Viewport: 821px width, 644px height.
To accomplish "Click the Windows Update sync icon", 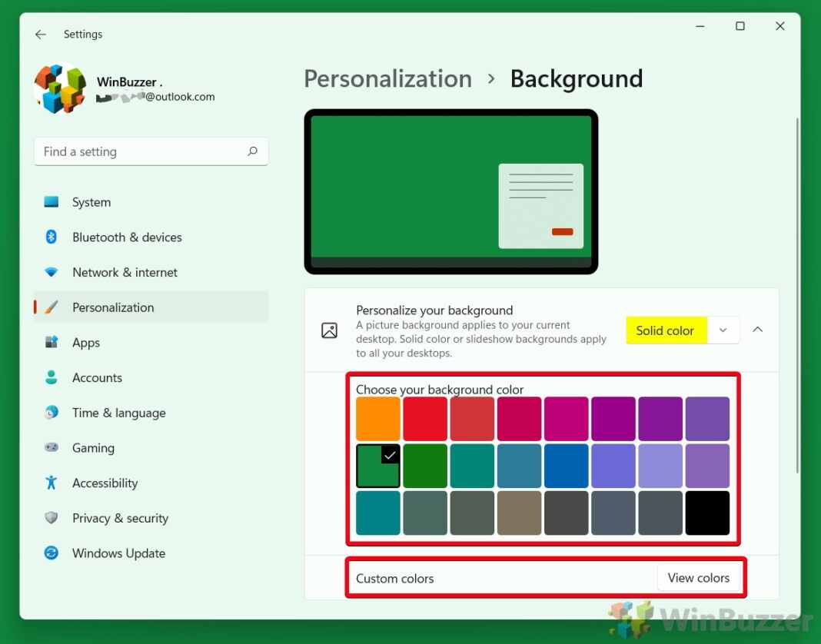I will click(52, 553).
